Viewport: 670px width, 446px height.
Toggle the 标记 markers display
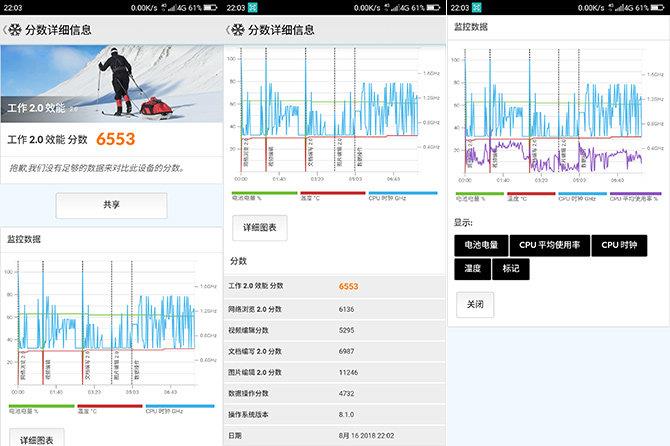[511, 269]
